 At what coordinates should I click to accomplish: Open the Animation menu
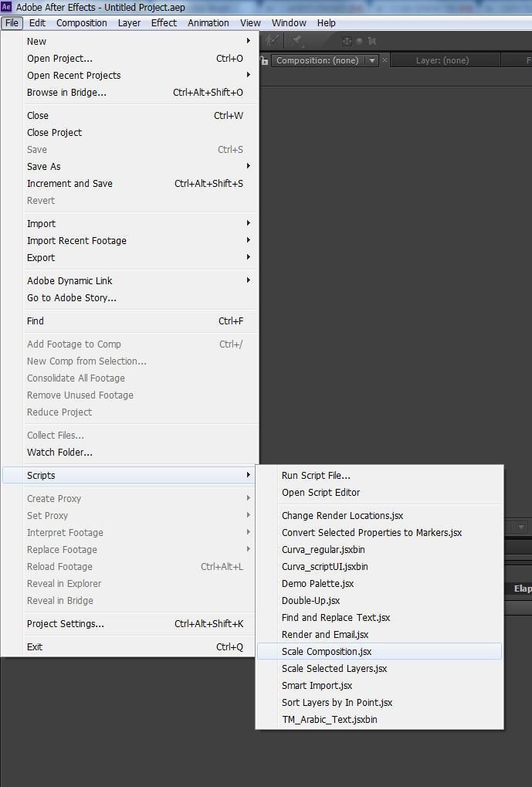coord(208,23)
